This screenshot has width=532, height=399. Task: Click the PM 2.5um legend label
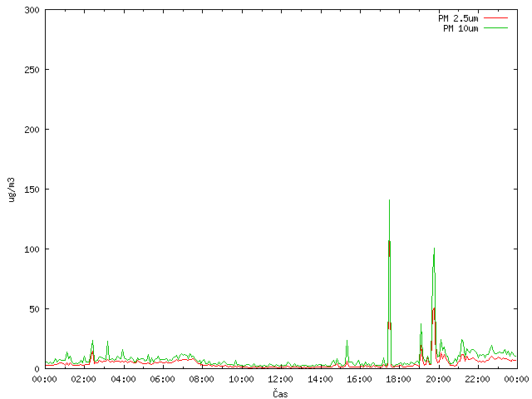(x=458, y=18)
